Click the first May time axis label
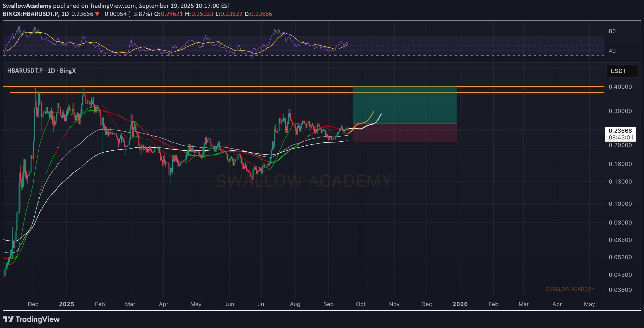This screenshot has width=644, height=328. coord(196,304)
